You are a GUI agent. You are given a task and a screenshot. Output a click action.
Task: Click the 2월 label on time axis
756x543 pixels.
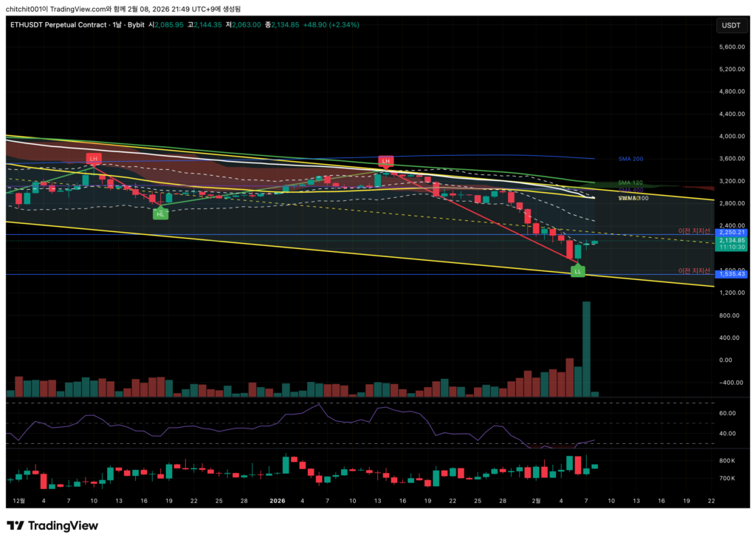tap(536, 500)
